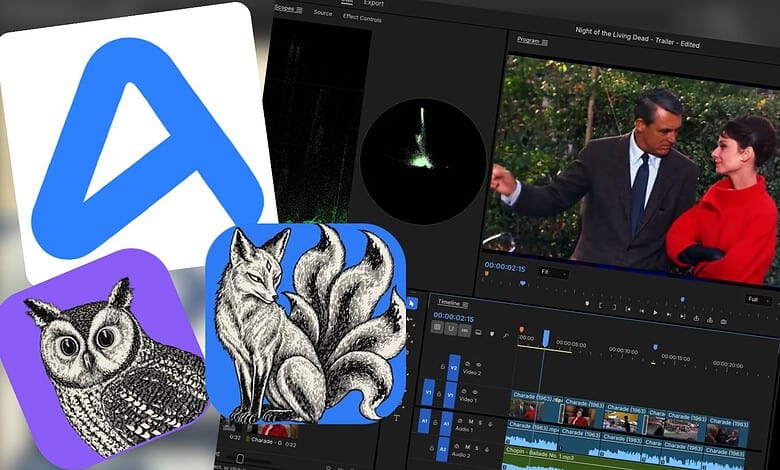Step back one frame in Program monitor
The height and width of the screenshot is (470, 780).
642,311
